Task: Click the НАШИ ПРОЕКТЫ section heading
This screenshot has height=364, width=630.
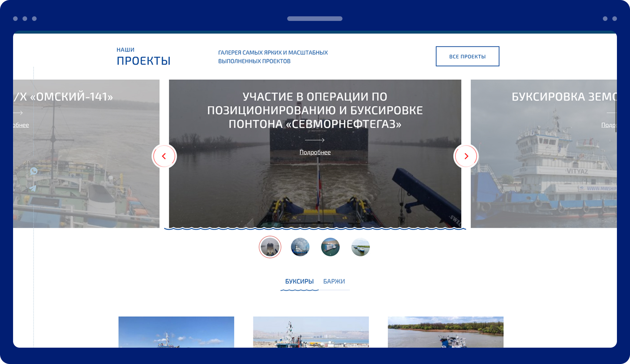Action: coord(143,57)
